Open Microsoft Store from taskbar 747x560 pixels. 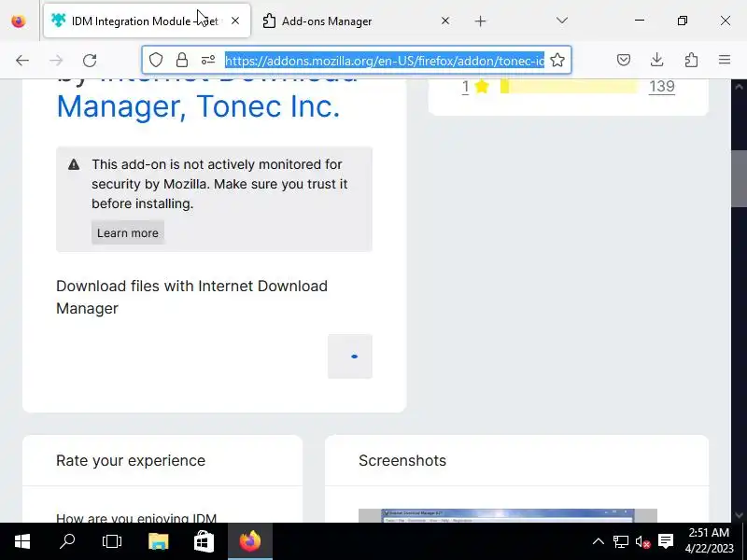[204, 541]
